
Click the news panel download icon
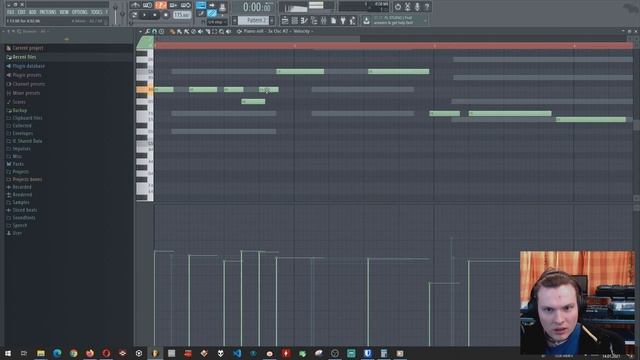[x=366, y=20]
